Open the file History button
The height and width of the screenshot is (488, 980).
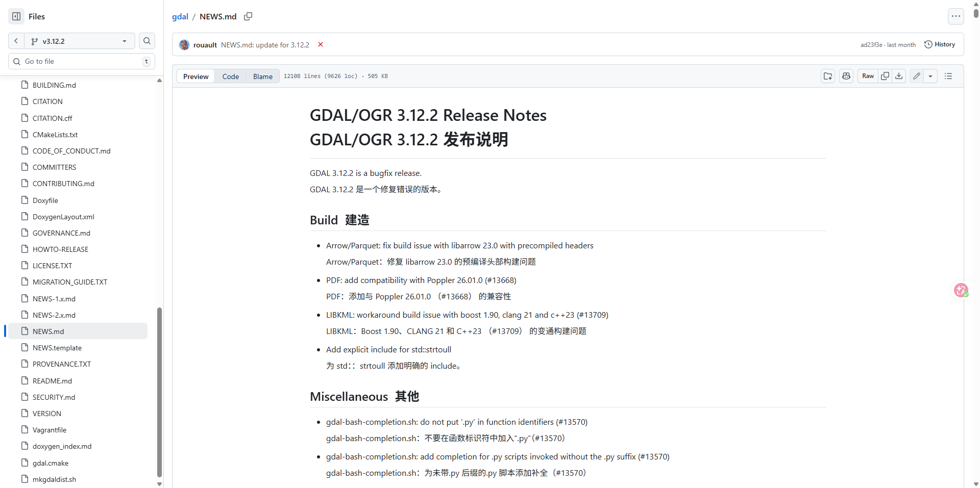pyautogui.click(x=940, y=44)
